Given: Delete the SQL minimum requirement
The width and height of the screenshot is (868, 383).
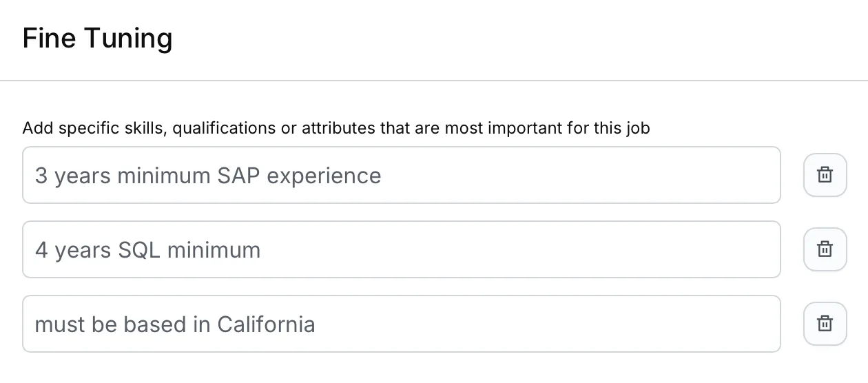Looking at the screenshot, I should pos(825,249).
